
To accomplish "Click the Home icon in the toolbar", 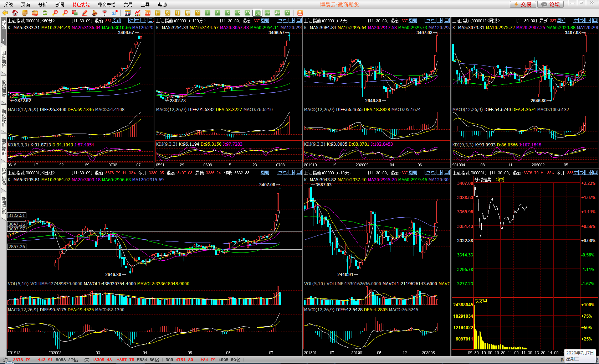I will [15, 13].
